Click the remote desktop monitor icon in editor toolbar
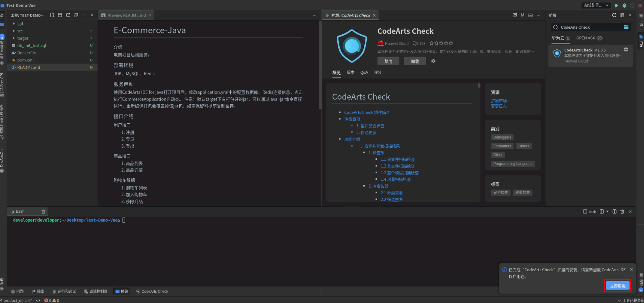Screen dimensions: 644x303 coord(515,15)
